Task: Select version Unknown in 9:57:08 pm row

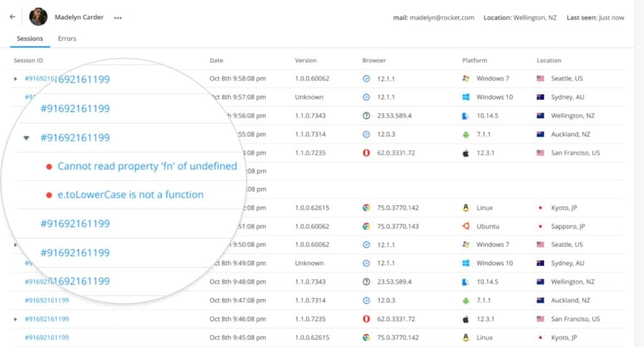Action: pyautogui.click(x=309, y=97)
